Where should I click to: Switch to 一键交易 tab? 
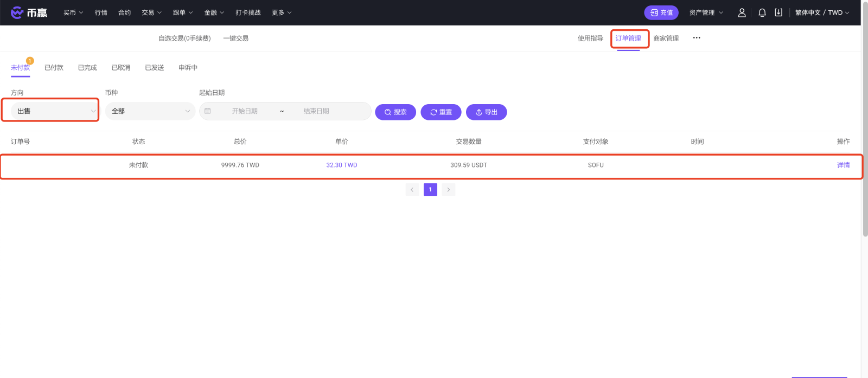tap(236, 38)
